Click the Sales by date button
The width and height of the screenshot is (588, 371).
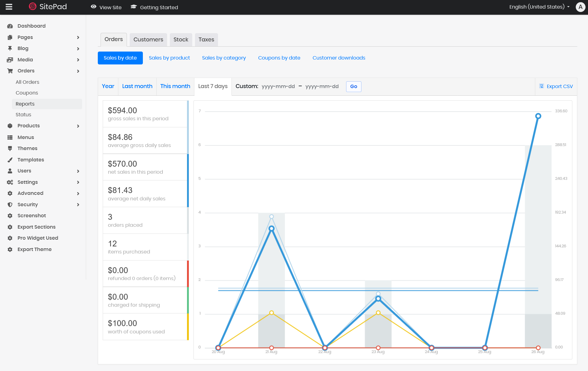(x=120, y=58)
